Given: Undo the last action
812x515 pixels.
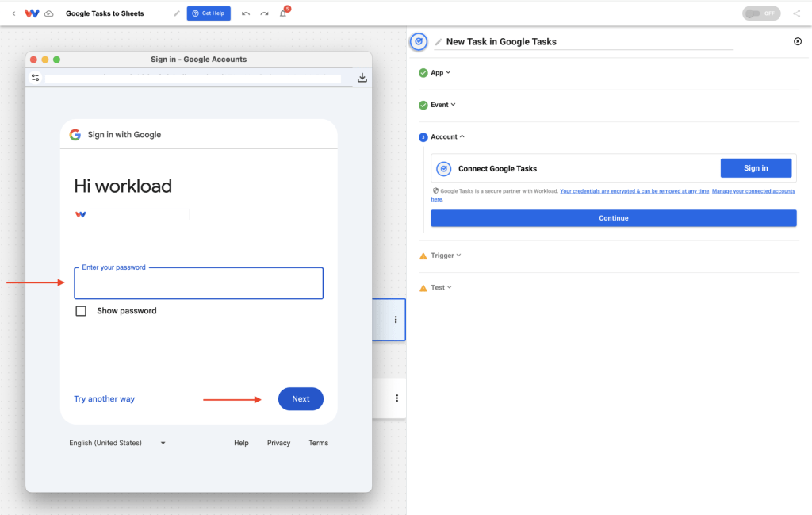Looking at the screenshot, I should 246,13.
